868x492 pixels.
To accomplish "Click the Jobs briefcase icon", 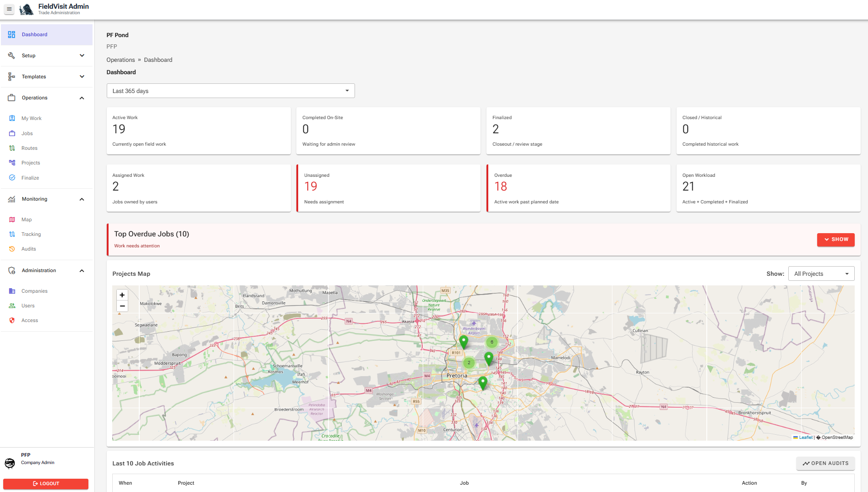I will tap(12, 133).
